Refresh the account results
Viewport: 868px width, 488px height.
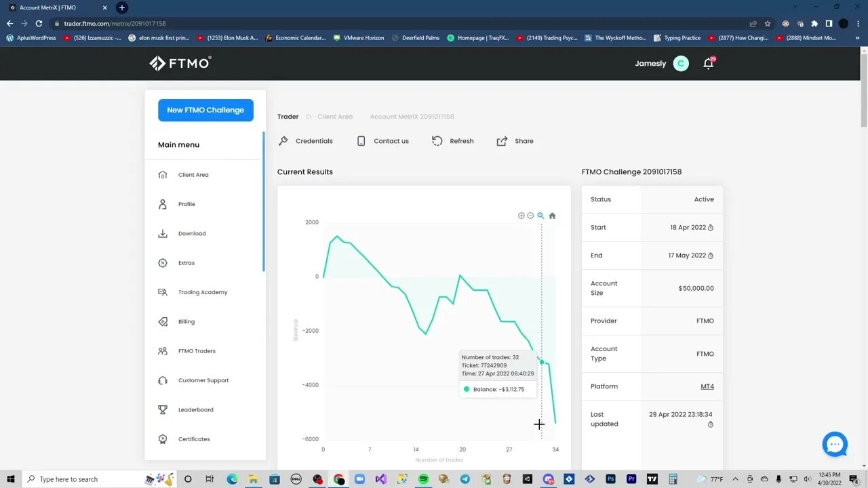point(453,141)
